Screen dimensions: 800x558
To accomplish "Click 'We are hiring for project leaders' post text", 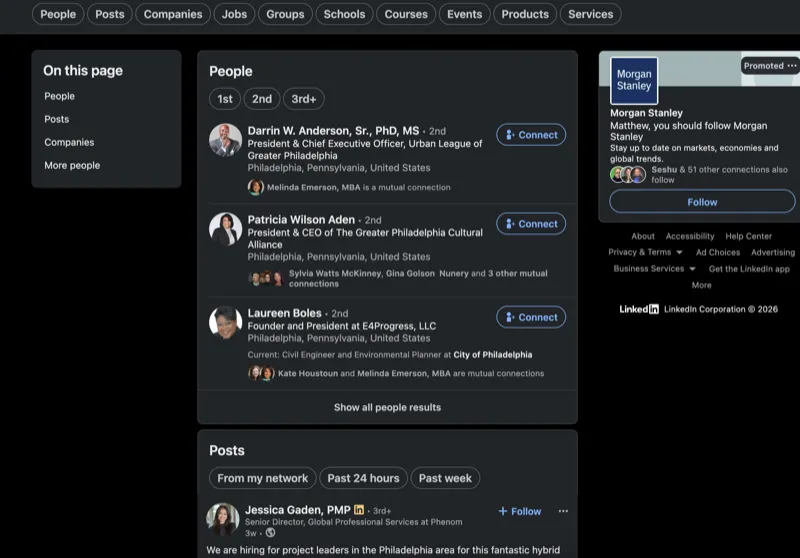I will pos(383,550).
